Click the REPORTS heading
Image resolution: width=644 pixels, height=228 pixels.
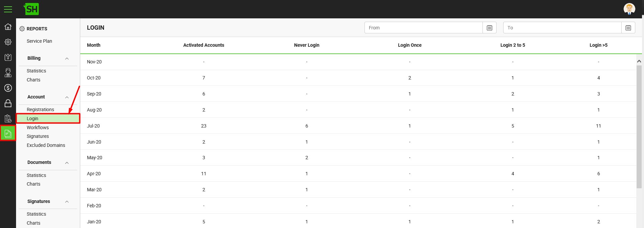click(x=37, y=29)
